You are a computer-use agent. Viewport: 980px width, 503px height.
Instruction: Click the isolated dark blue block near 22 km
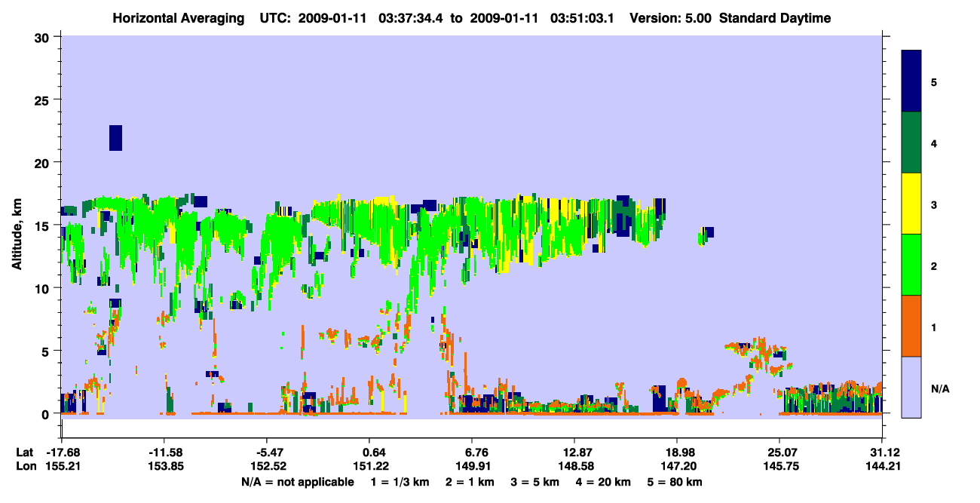(115, 138)
